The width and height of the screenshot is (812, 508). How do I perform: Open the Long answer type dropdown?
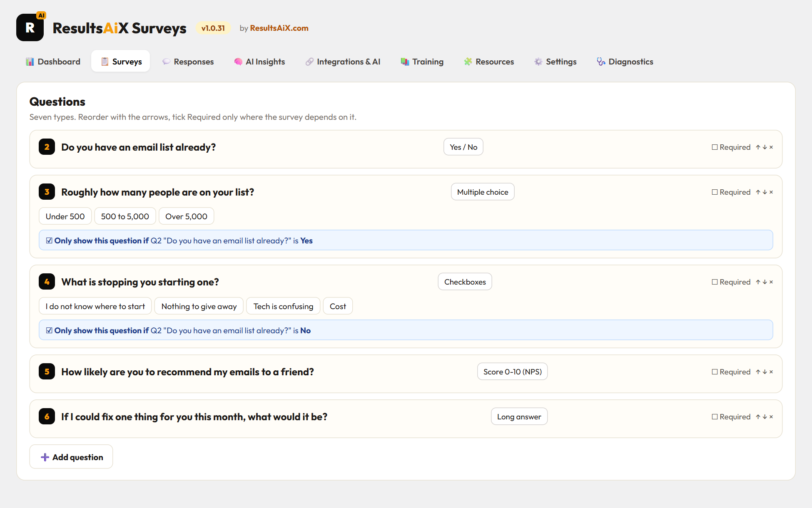pyautogui.click(x=519, y=416)
